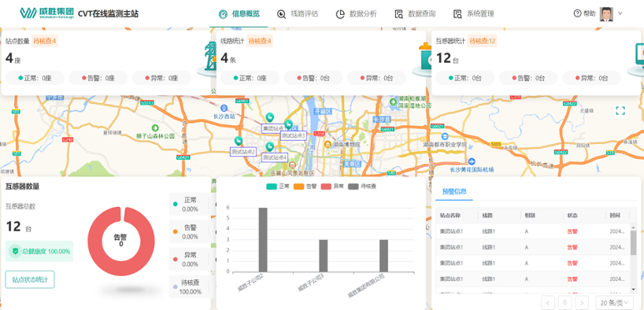Image resolution: width=644 pixels, height=310 pixels.
Task: Select the 测试站点3 map marker pin
Action: [289, 124]
